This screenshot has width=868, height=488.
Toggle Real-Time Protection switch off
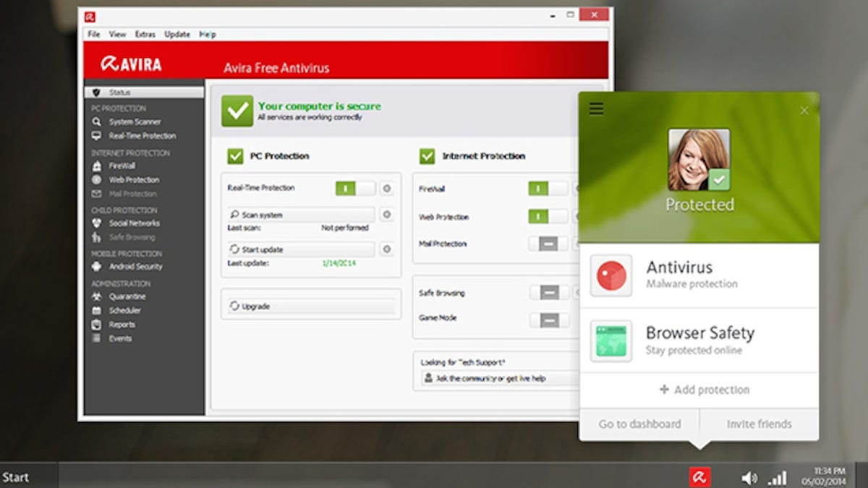[355, 188]
